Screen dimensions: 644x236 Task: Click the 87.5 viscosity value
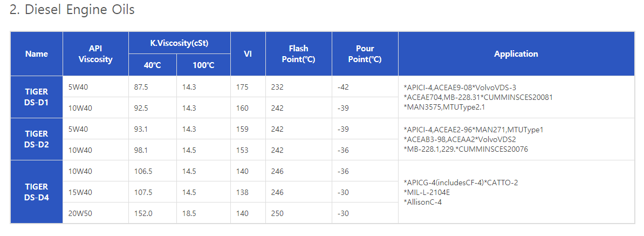pos(141,87)
